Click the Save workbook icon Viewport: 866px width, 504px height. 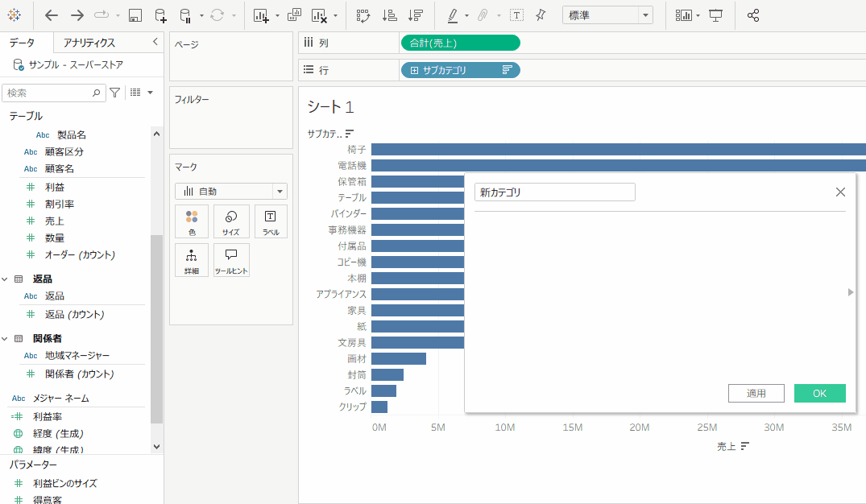135,15
